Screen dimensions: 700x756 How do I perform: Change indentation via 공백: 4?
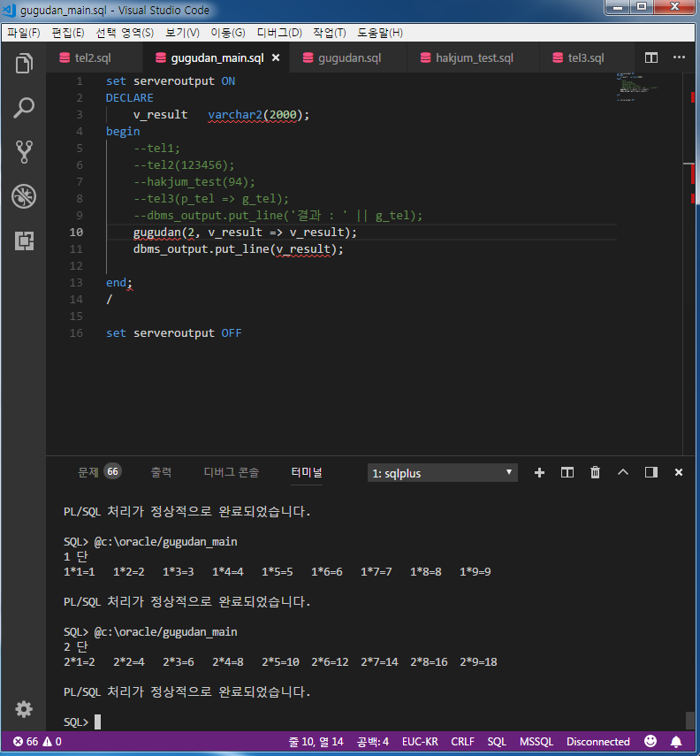pos(373,742)
